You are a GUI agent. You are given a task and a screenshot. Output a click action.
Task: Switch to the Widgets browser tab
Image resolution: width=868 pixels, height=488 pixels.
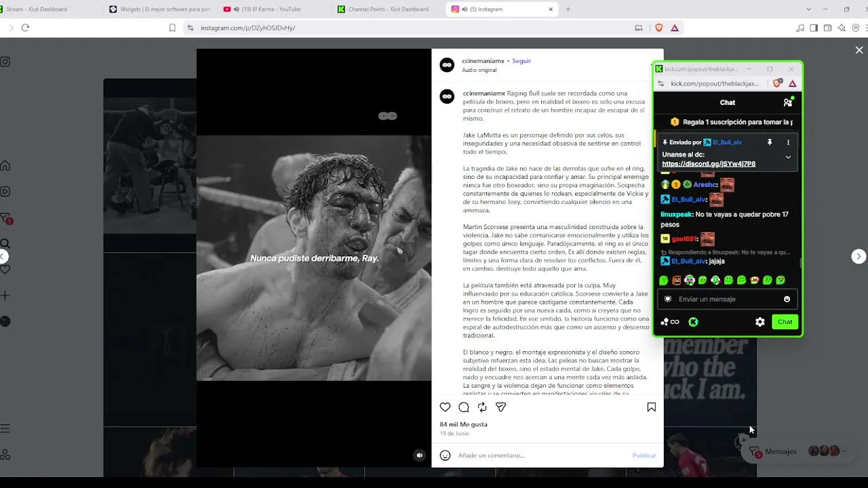tap(161, 9)
